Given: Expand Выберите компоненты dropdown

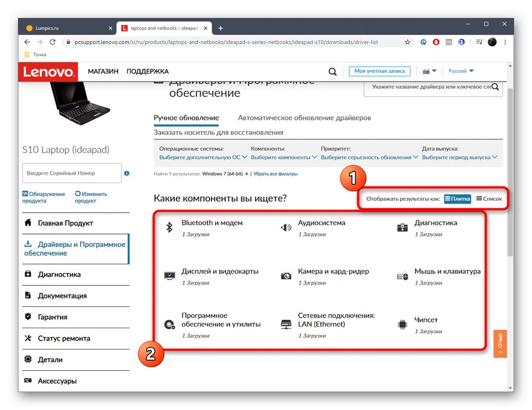Looking at the screenshot, I should pyautogui.click(x=284, y=157).
